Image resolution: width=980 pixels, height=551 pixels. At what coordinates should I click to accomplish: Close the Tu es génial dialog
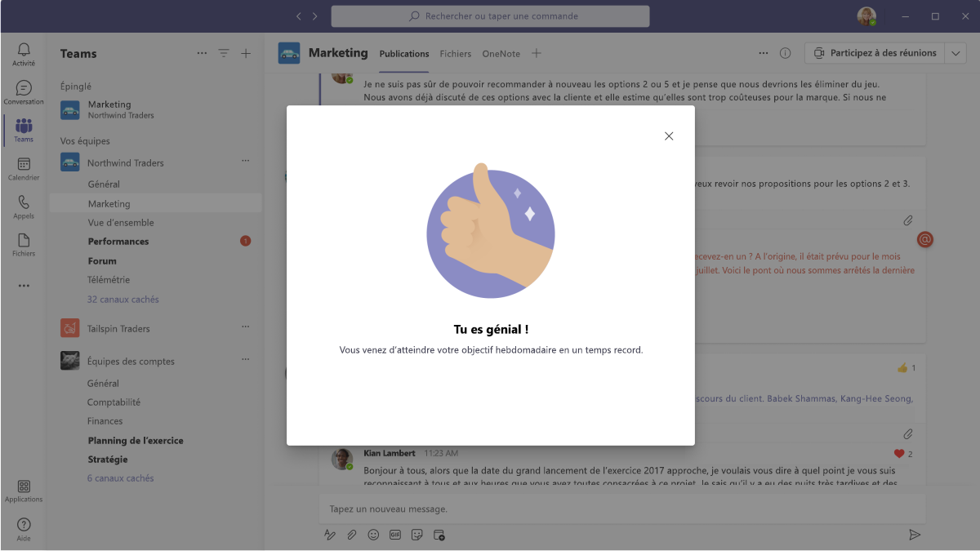tap(669, 136)
